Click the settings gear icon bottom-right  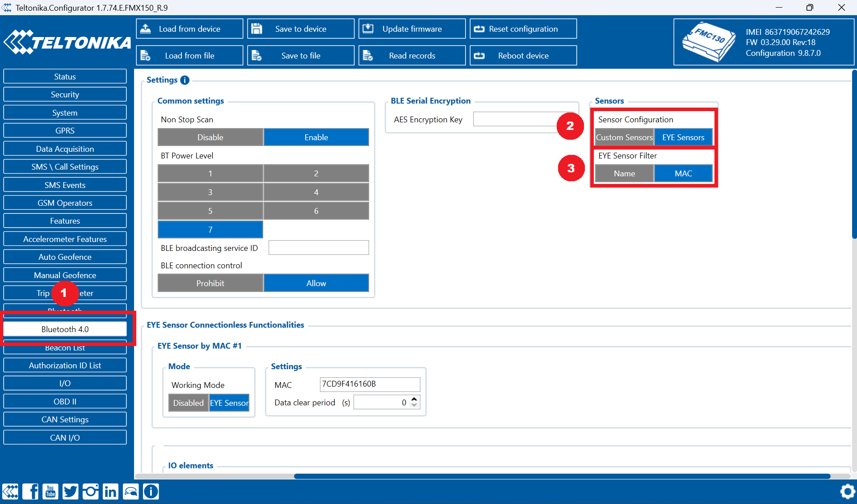pyautogui.click(x=847, y=492)
